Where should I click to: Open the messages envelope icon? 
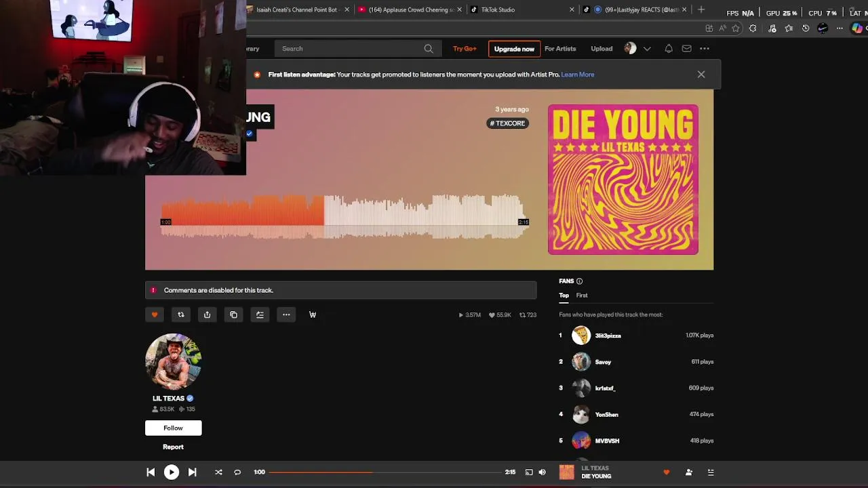pyautogui.click(x=687, y=49)
